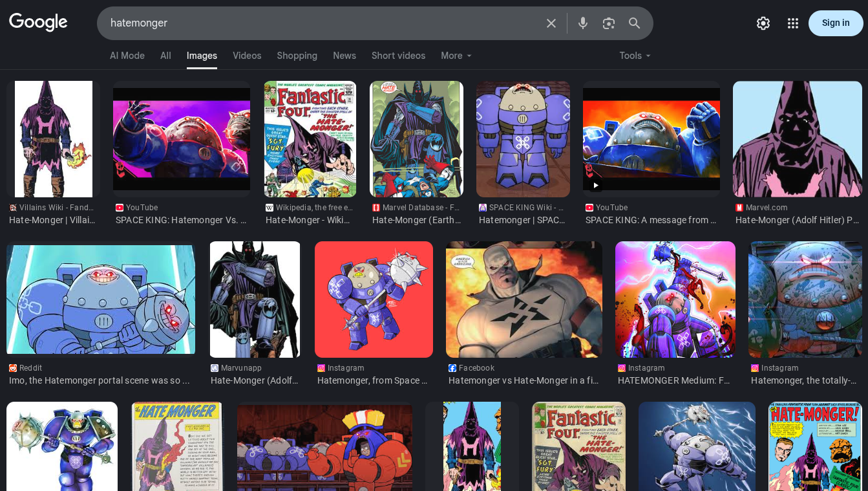The image size is (868, 491).
Task: Switch to the All results tab
Action: (165, 56)
